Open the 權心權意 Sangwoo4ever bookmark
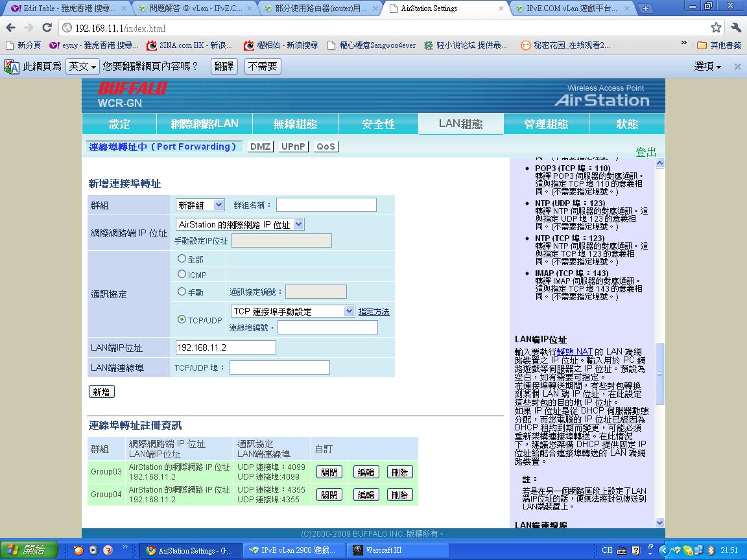Image resolution: width=747 pixels, height=560 pixels. coord(372,45)
